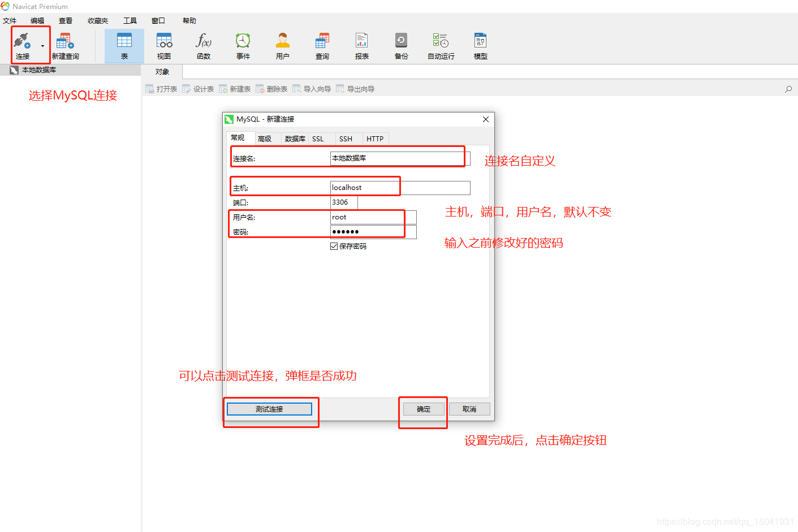Click the OK (确定) button
798x532 pixels.
424,409
